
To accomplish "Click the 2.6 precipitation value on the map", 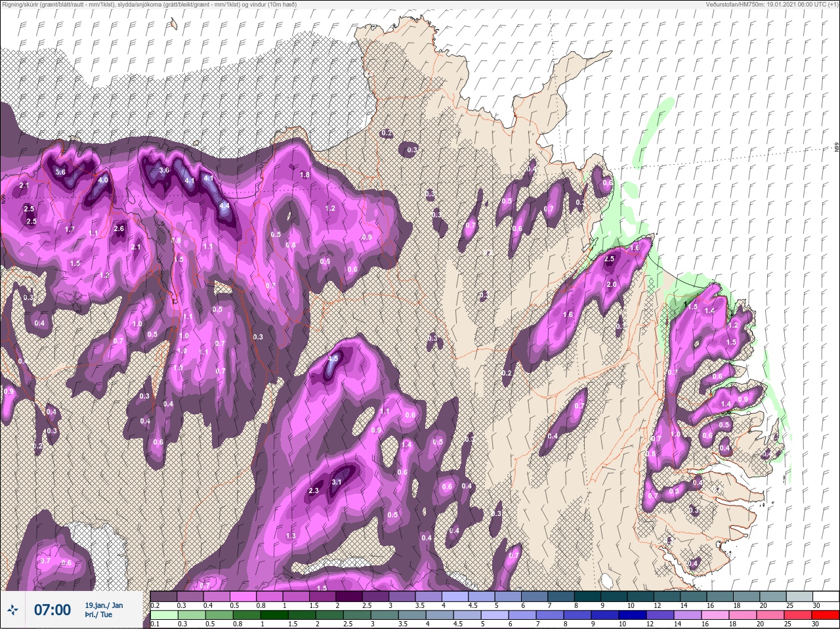I will point(119,228).
